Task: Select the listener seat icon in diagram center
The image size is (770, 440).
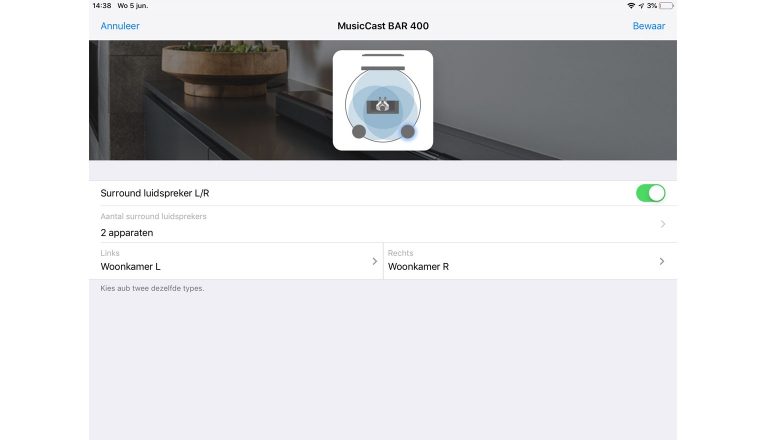Action: [x=383, y=106]
